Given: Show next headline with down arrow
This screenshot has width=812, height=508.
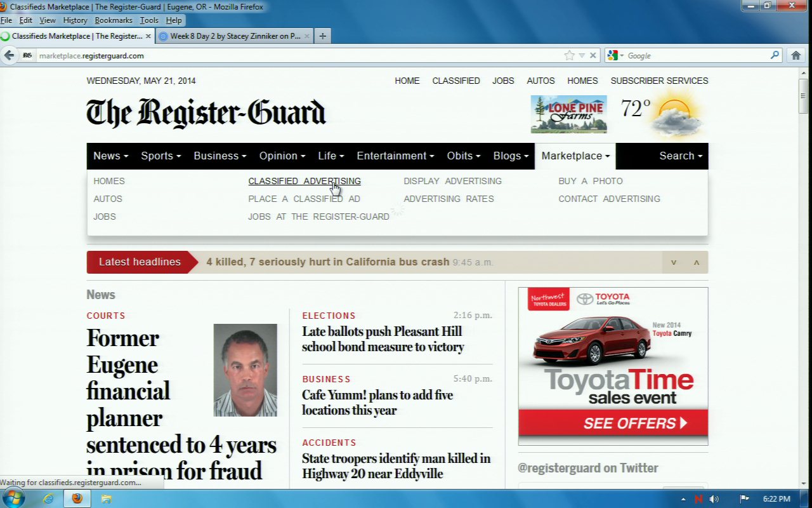Looking at the screenshot, I should pos(674,262).
